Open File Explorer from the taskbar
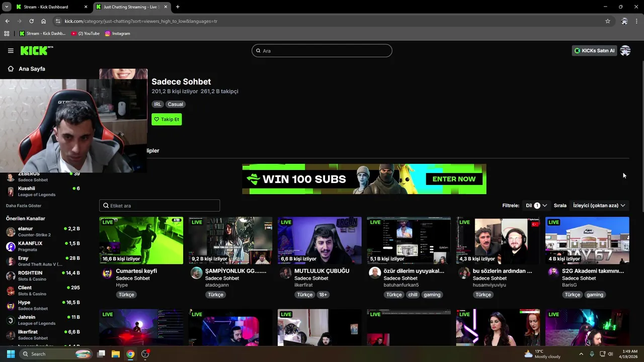The image size is (644, 362). pos(116,354)
